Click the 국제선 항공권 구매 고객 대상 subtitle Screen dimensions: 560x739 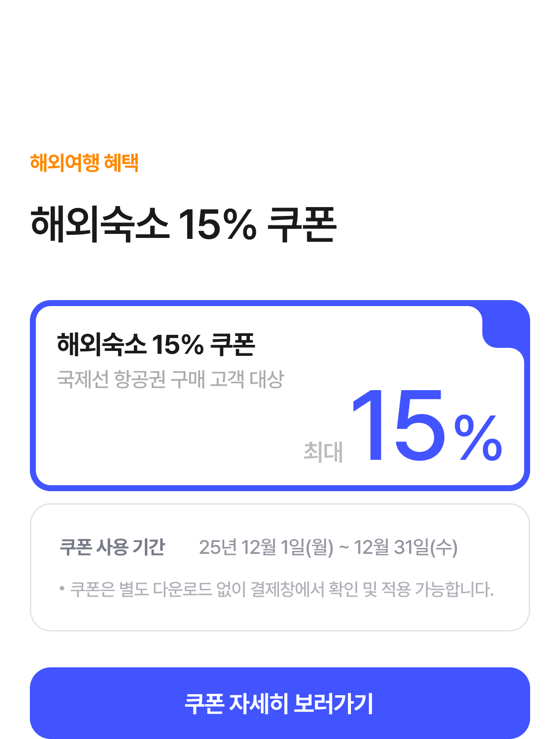pyautogui.click(x=170, y=379)
